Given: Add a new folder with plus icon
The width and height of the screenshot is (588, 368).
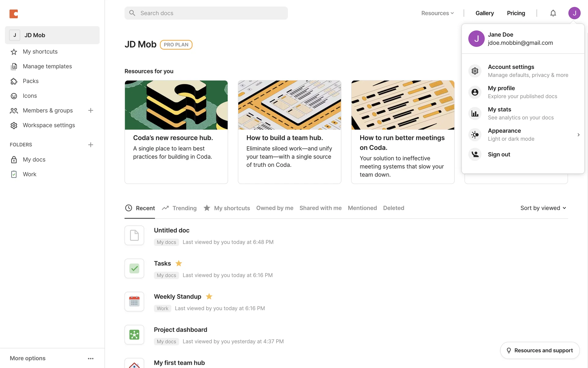Looking at the screenshot, I should pyautogui.click(x=91, y=145).
